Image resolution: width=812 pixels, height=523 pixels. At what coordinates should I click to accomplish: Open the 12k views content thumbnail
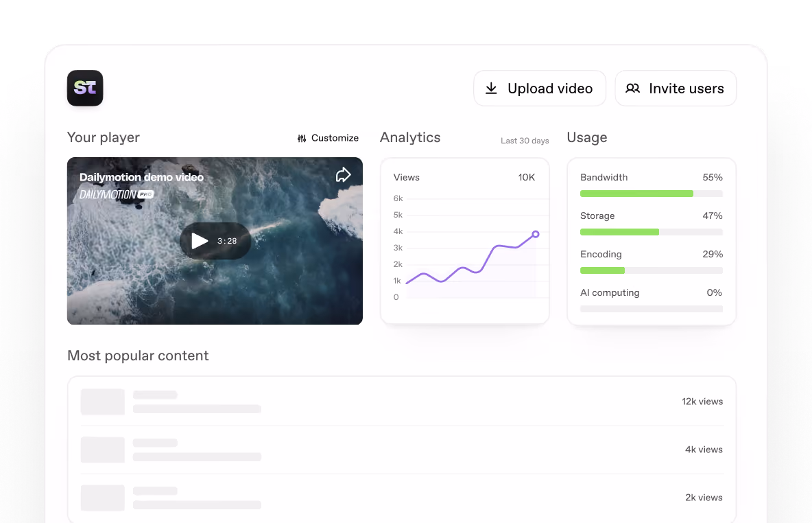click(103, 402)
